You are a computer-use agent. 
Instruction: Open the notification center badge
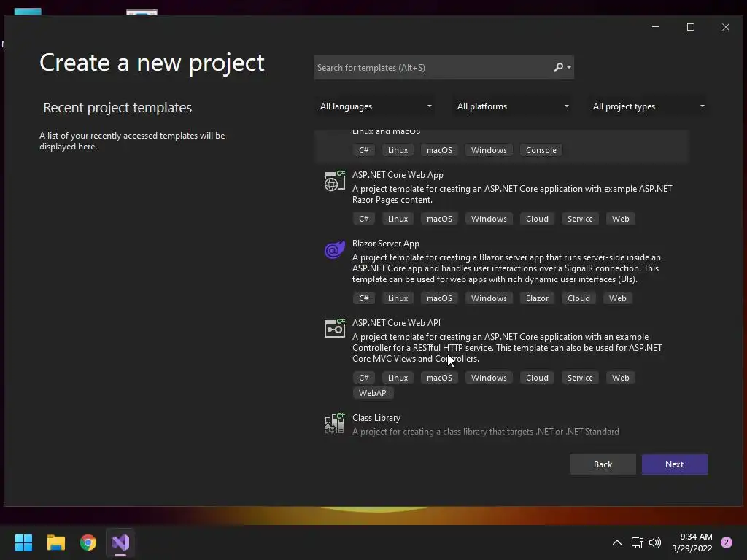[x=727, y=542]
